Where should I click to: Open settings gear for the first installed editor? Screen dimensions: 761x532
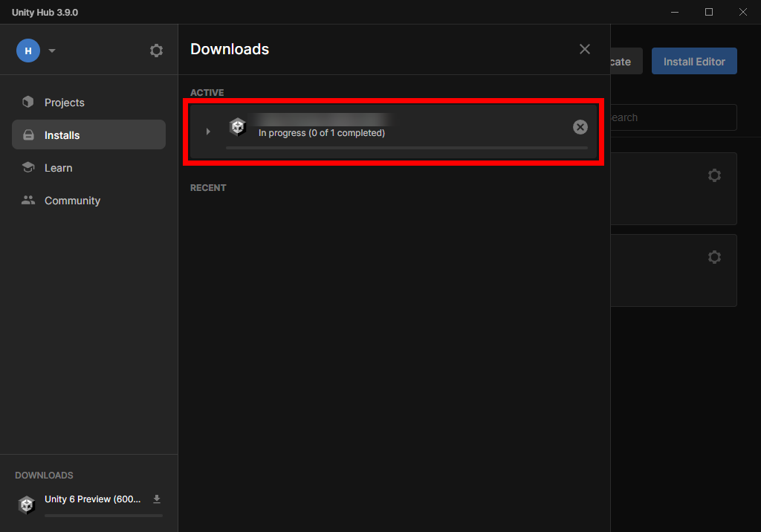(x=714, y=175)
